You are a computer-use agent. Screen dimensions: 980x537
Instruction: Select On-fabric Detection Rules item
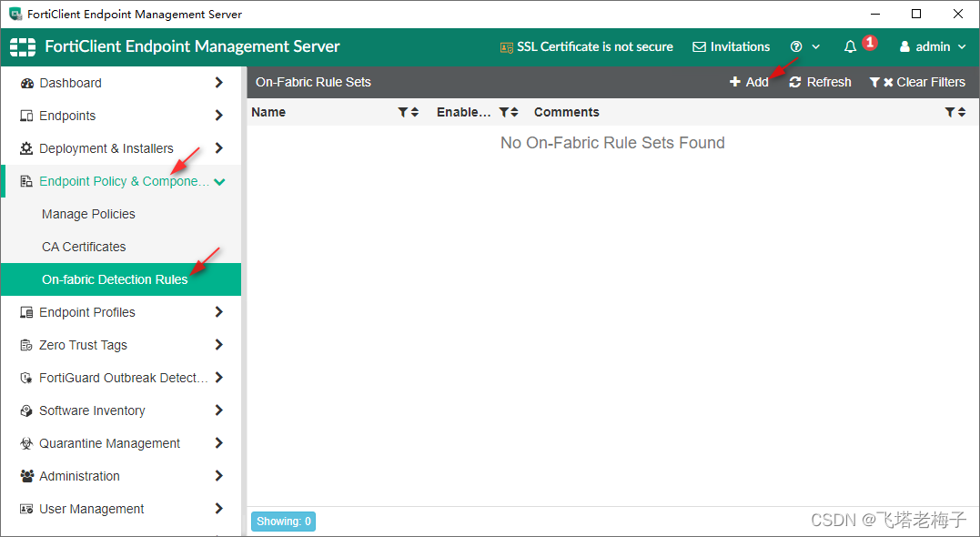121,279
